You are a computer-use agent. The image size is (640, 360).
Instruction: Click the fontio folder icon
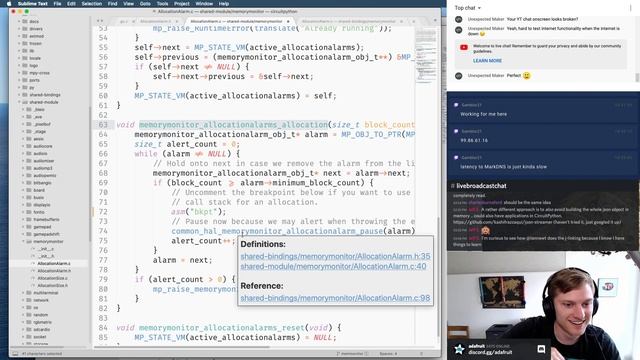pyautogui.click(x=29, y=212)
